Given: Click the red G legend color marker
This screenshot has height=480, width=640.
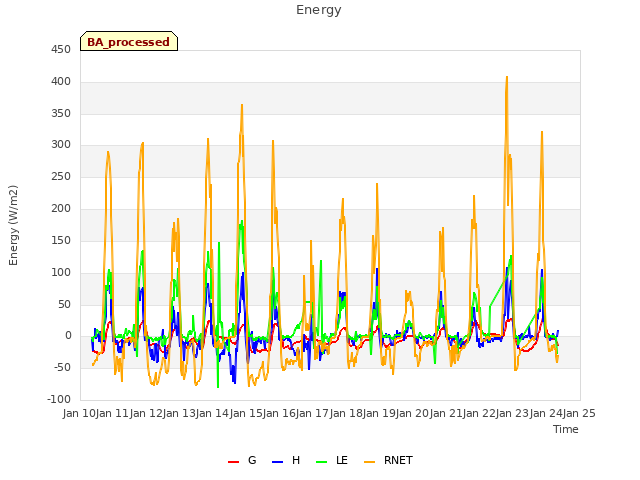Looking at the screenshot, I should [x=233, y=462].
